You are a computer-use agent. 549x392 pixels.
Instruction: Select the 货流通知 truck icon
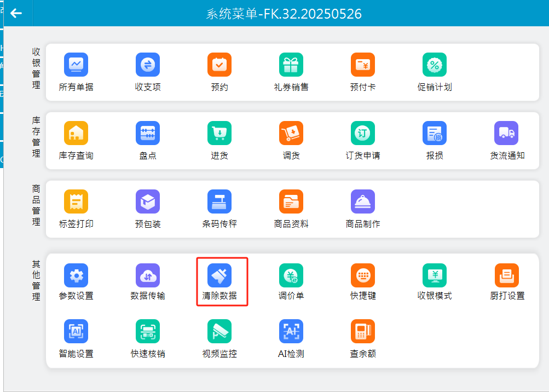click(x=506, y=133)
